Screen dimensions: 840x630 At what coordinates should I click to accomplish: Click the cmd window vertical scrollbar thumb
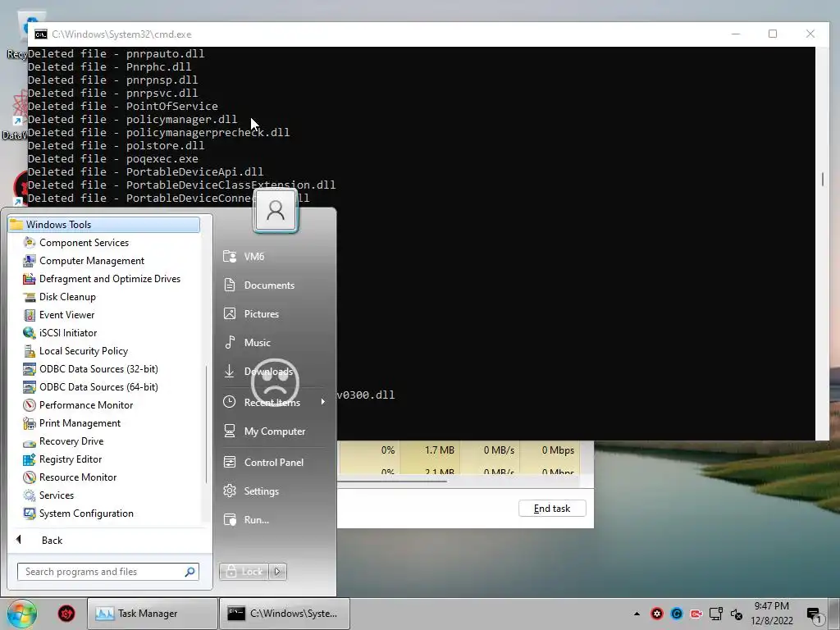point(822,179)
